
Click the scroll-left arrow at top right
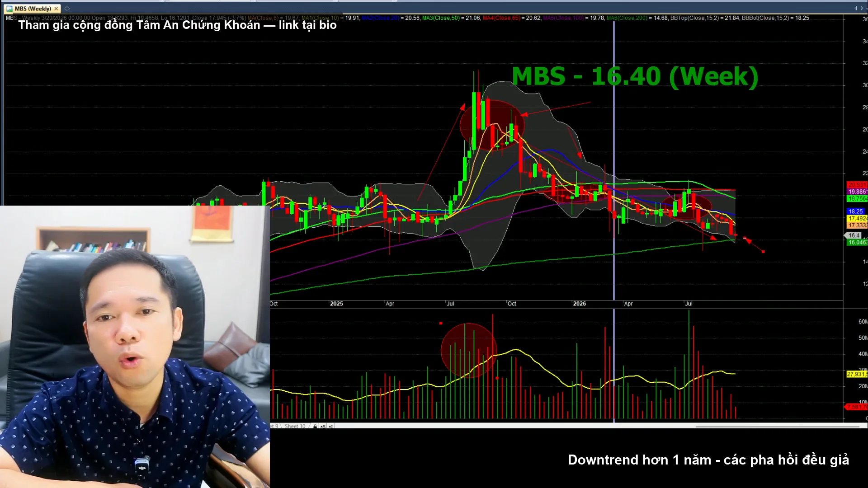pos(855,8)
